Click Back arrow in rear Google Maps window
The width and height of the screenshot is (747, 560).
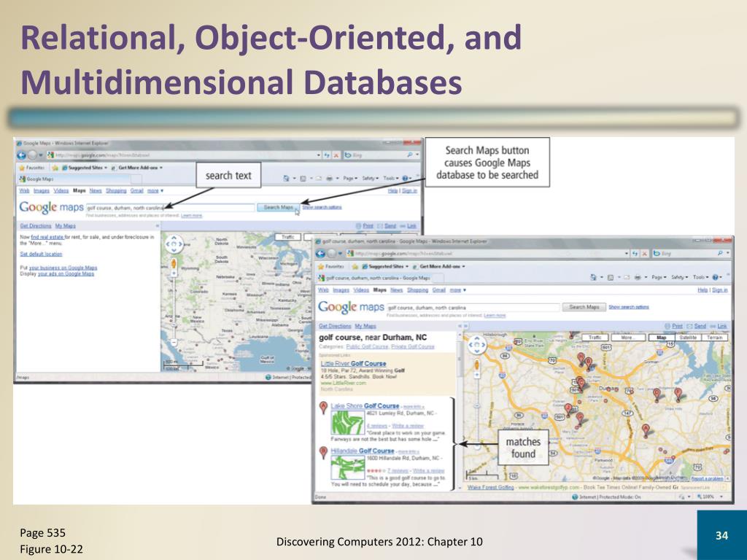[x=21, y=155]
